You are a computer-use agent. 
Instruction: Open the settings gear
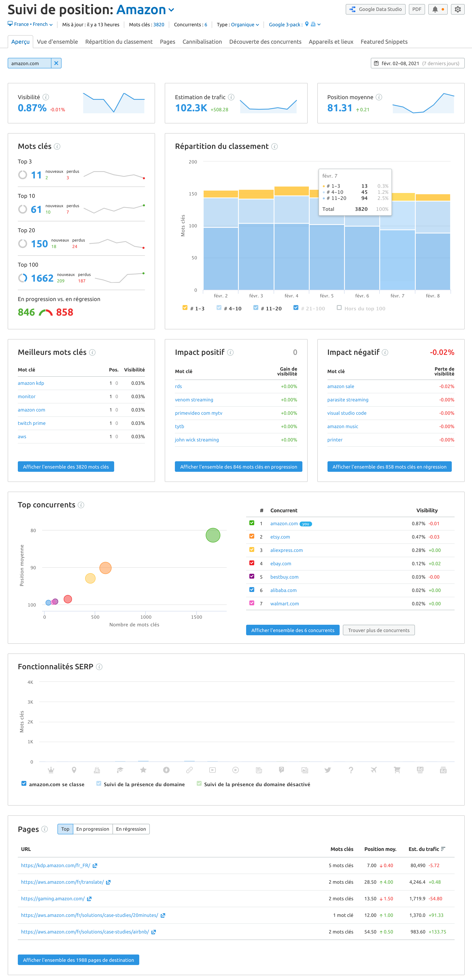pyautogui.click(x=458, y=9)
